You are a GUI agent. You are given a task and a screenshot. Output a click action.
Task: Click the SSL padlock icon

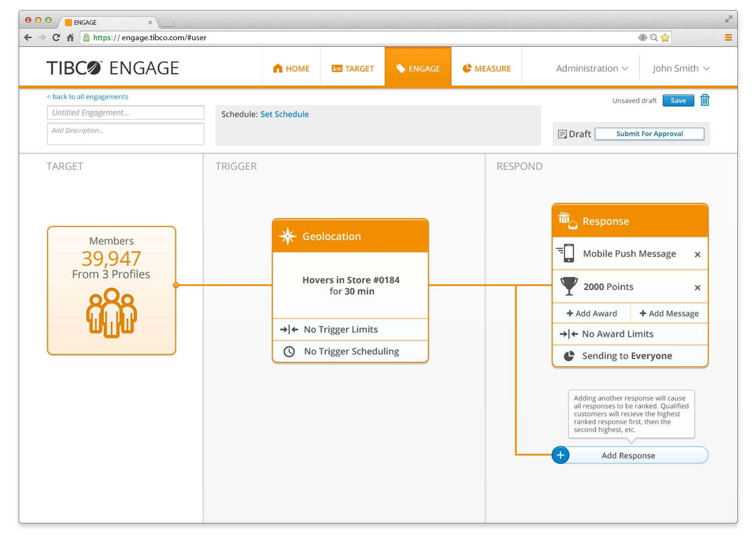click(86, 37)
